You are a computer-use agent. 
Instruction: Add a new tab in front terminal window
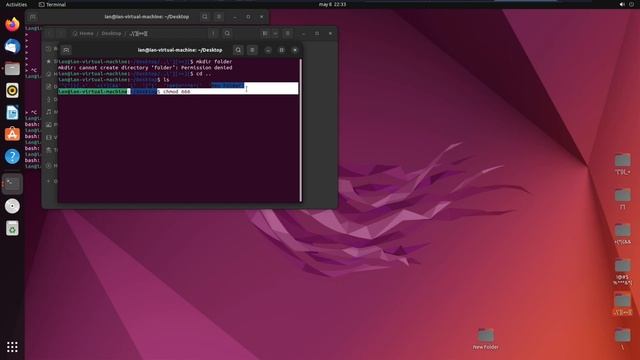[66, 50]
